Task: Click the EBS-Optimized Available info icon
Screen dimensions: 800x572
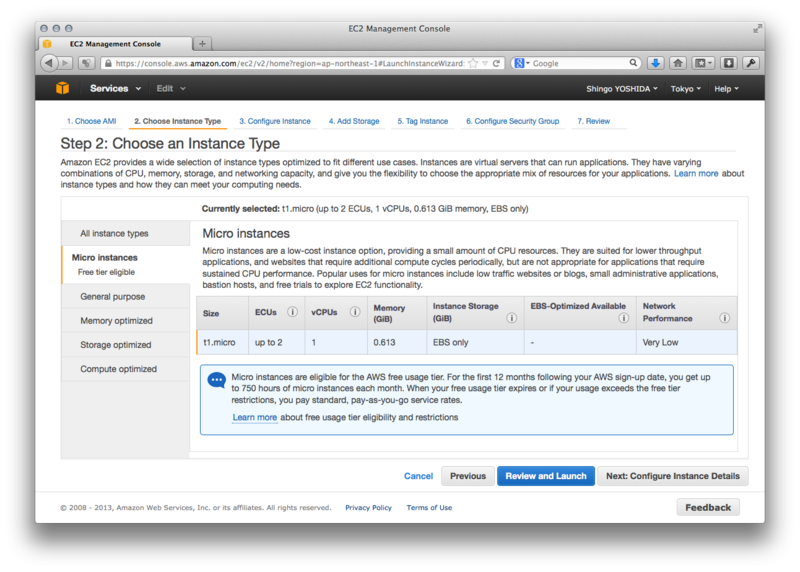Action: click(x=623, y=318)
